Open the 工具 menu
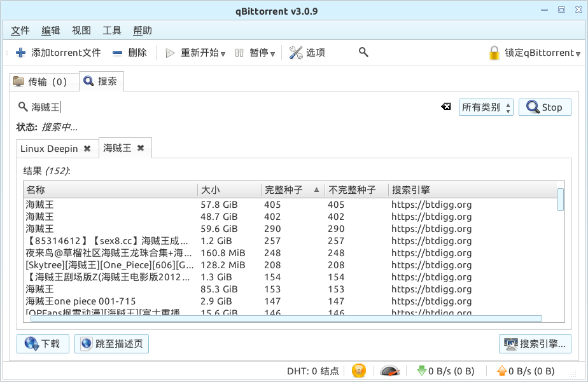588x382 pixels. [112, 31]
